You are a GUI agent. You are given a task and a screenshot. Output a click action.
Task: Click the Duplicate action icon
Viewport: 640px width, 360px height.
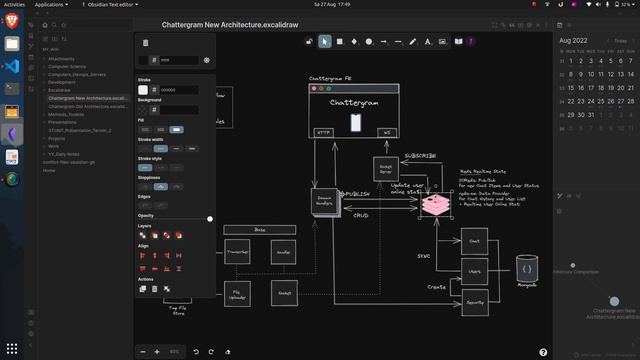click(x=142, y=289)
